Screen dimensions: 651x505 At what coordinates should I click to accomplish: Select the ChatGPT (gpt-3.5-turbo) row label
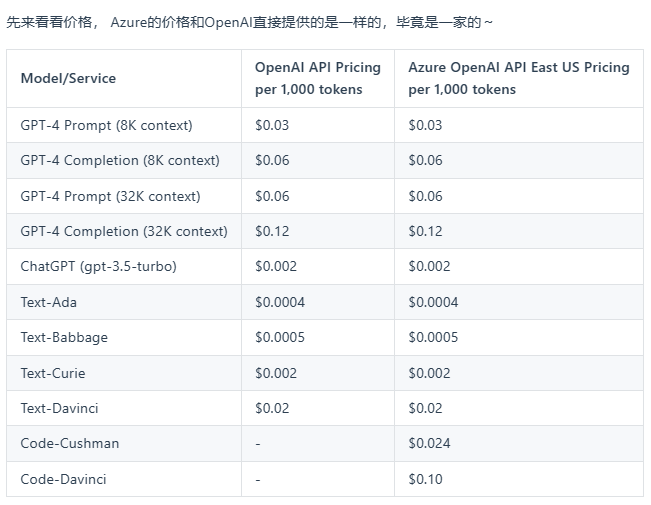(x=99, y=266)
